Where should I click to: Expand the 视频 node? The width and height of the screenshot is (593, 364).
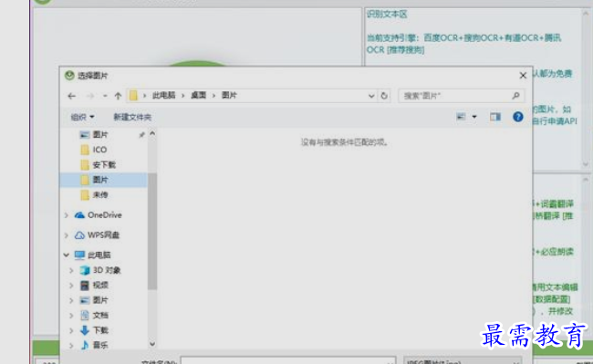(71, 286)
